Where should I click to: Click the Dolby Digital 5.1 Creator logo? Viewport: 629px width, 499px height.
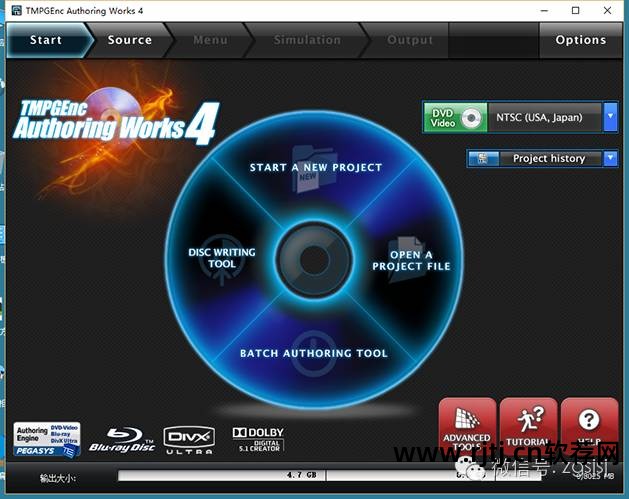pyautogui.click(x=258, y=440)
